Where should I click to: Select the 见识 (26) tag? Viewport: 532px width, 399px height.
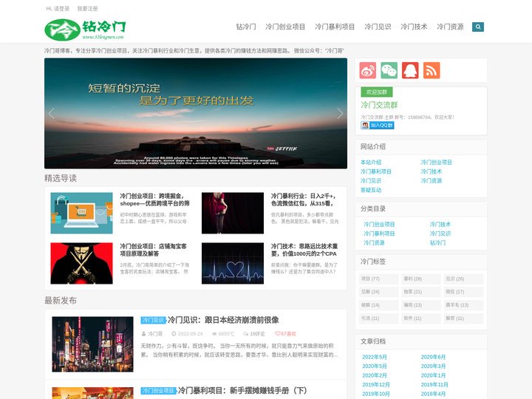(x=463, y=279)
